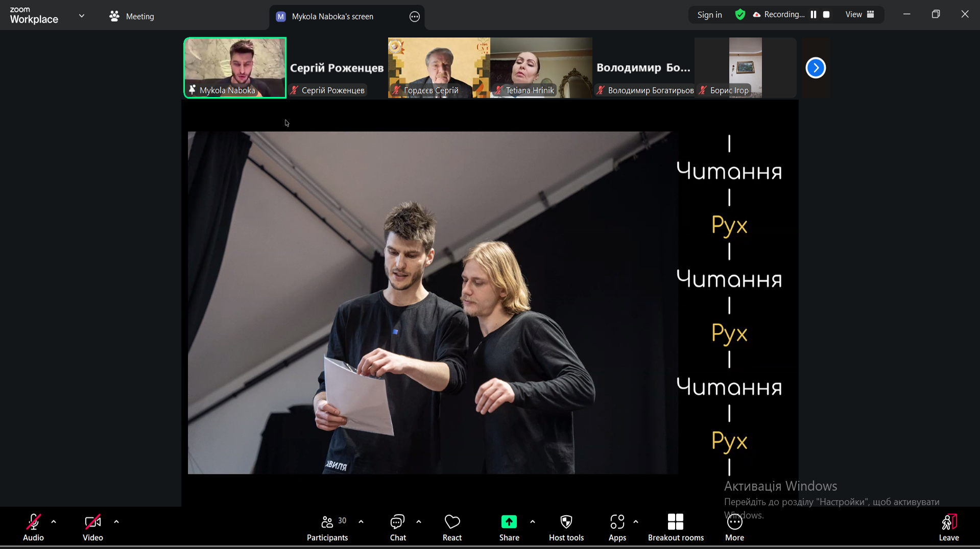The image size is (980, 549).
Task: Expand video settings arrow next to Video
Action: [116, 522]
